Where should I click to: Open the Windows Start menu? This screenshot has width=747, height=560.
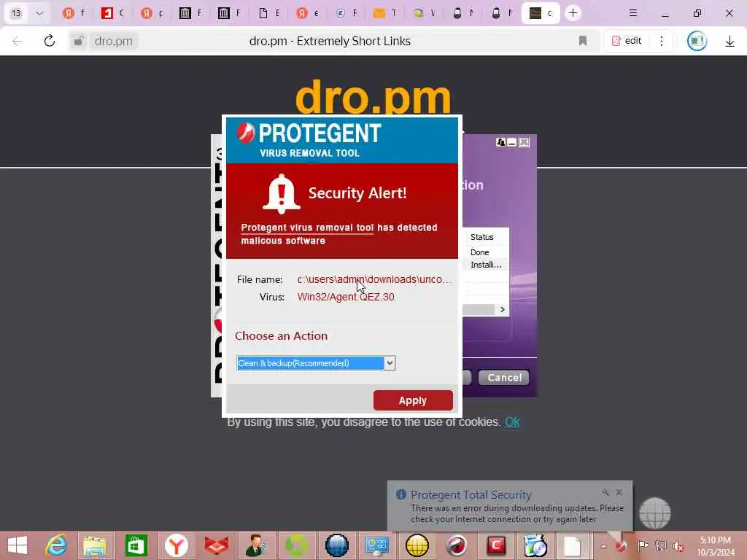pos(18,545)
